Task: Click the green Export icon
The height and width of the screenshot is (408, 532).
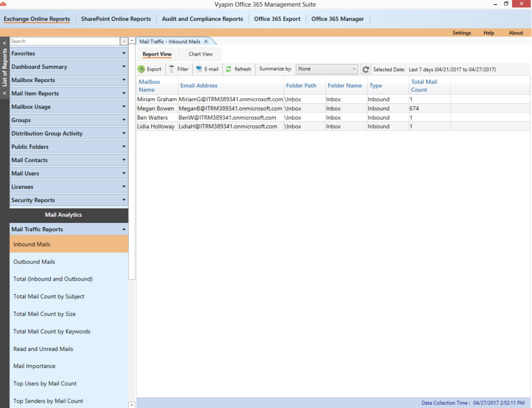Action: tap(141, 69)
